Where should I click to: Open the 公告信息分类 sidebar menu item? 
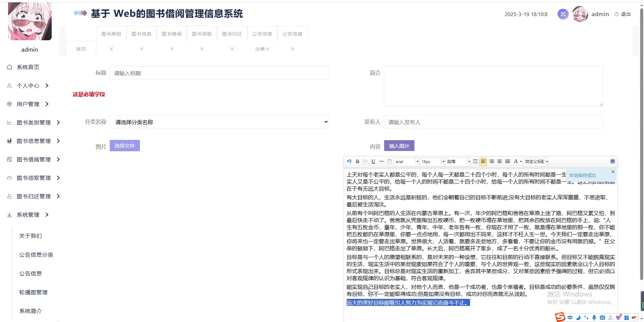[36, 255]
